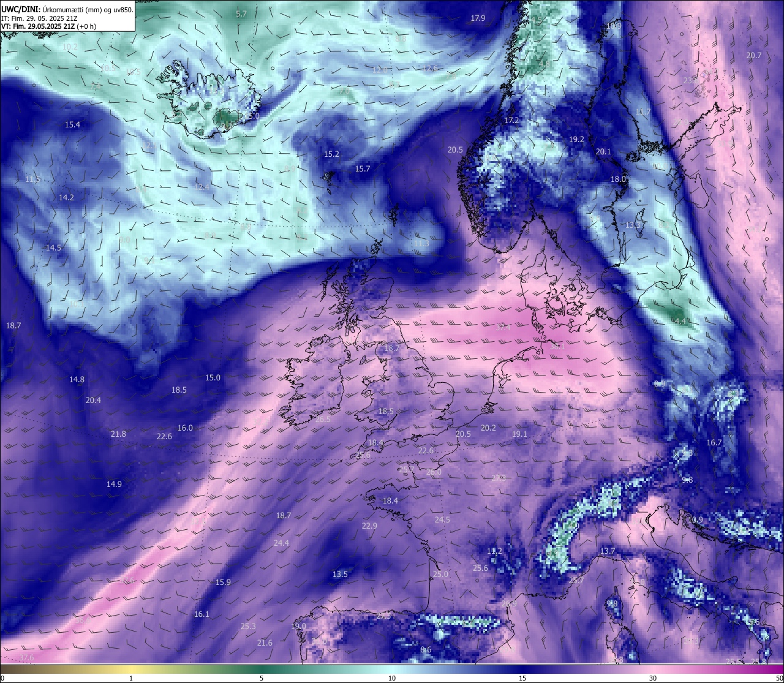784x683 pixels.
Task: Click the 21.8 value in the Atlantic
Action: pos(118,434)
